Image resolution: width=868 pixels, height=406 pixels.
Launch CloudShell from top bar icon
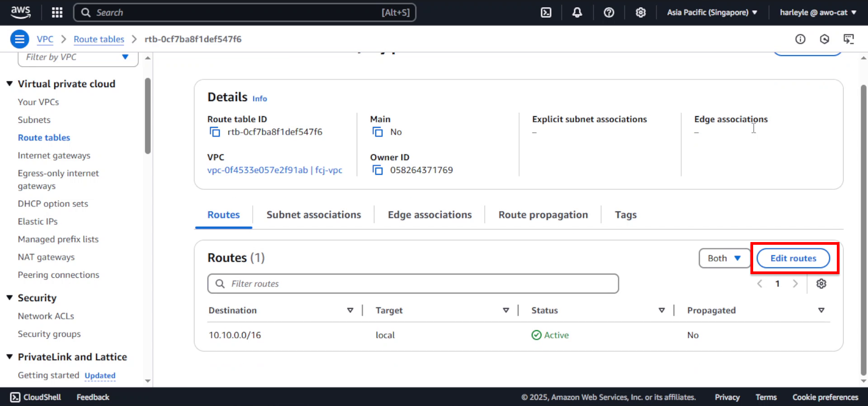coord(546,13)
